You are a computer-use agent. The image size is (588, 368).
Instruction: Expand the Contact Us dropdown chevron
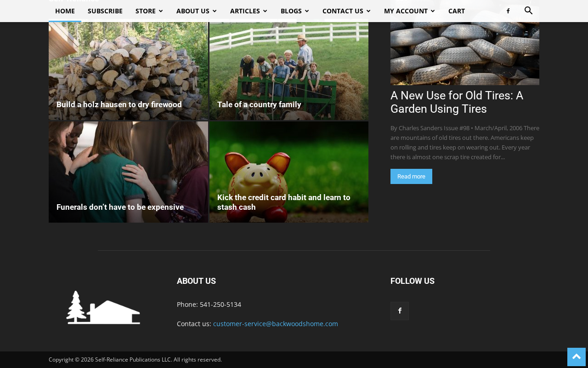point(368,11)
